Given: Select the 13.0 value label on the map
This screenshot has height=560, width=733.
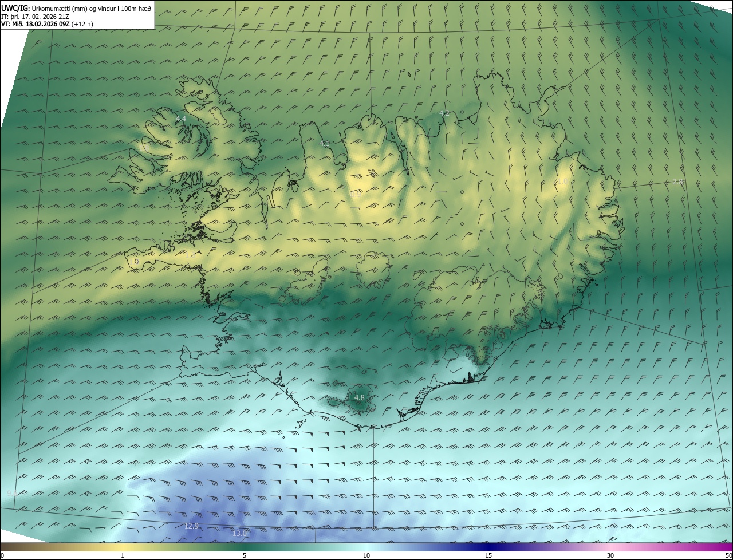Looking at the screenshot, I should pos(239,534).
